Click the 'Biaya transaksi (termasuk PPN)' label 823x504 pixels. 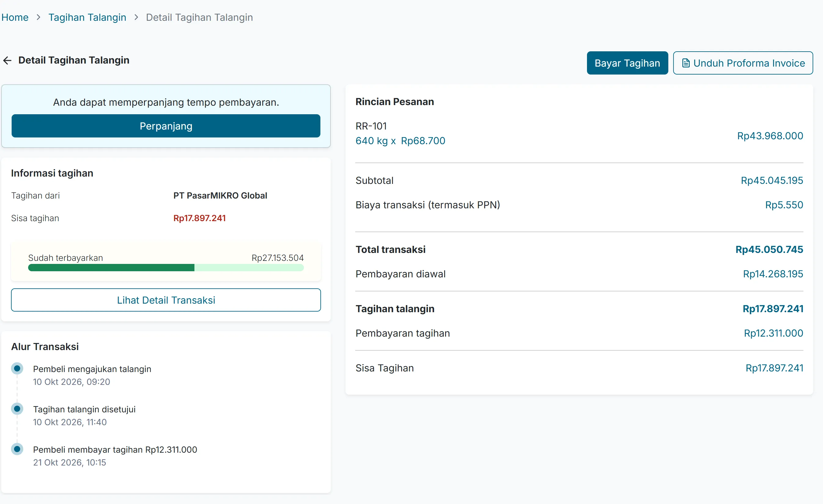point(427,205)
